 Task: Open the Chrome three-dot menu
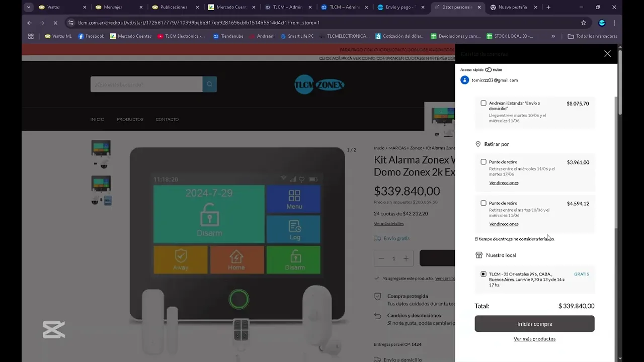pyautogui.click(x=614, y=23)
